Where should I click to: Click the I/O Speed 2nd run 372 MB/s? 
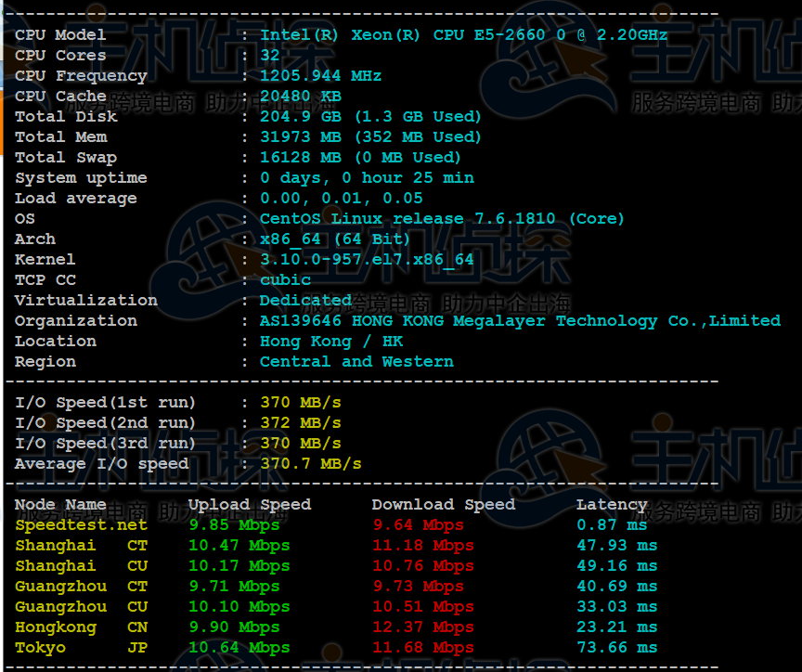click(x=300, y=423)
